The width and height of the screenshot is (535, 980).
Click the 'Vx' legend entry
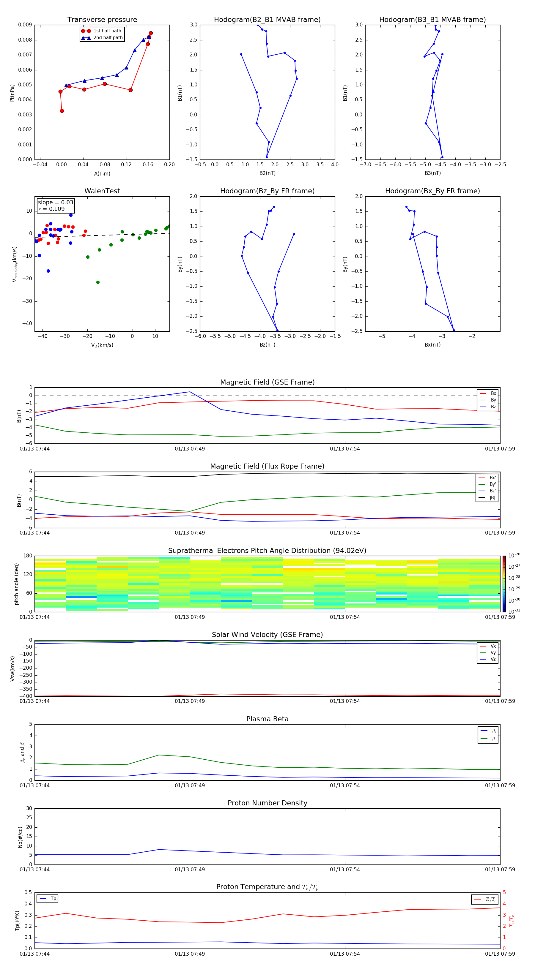(x=488, y=646)
